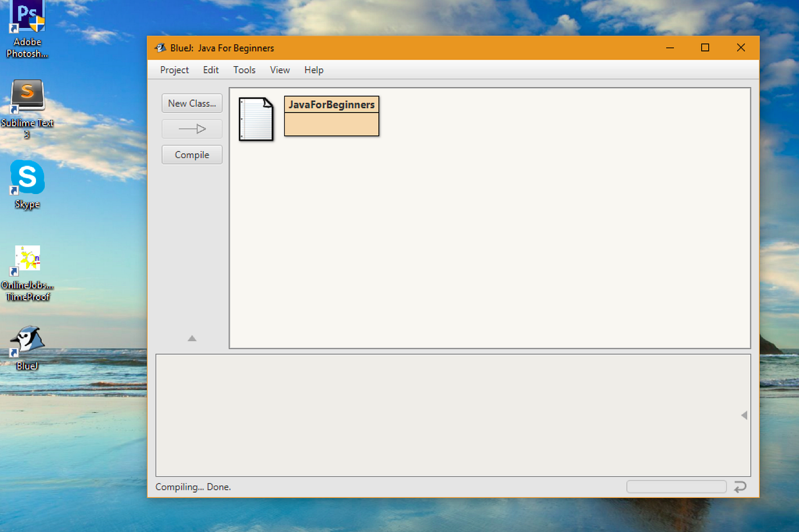Toggle the upward triangle beside the class diagram

[x=191, y=338]
